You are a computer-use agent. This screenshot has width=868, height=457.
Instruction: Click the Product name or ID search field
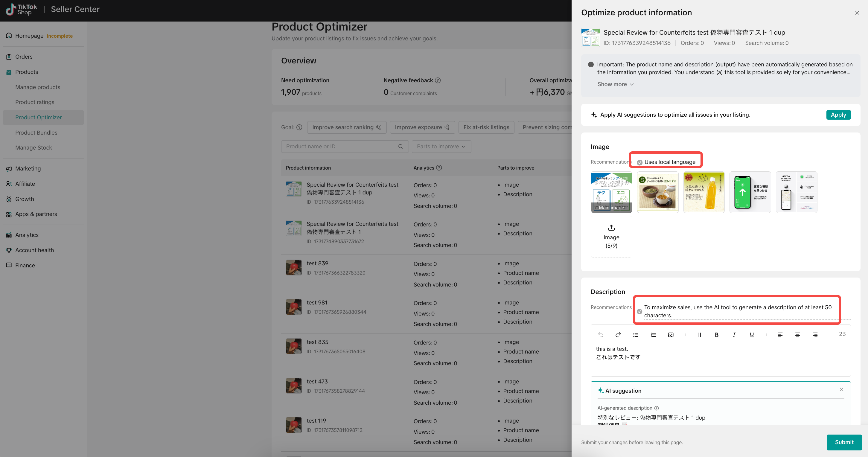(x=345, y=147)
